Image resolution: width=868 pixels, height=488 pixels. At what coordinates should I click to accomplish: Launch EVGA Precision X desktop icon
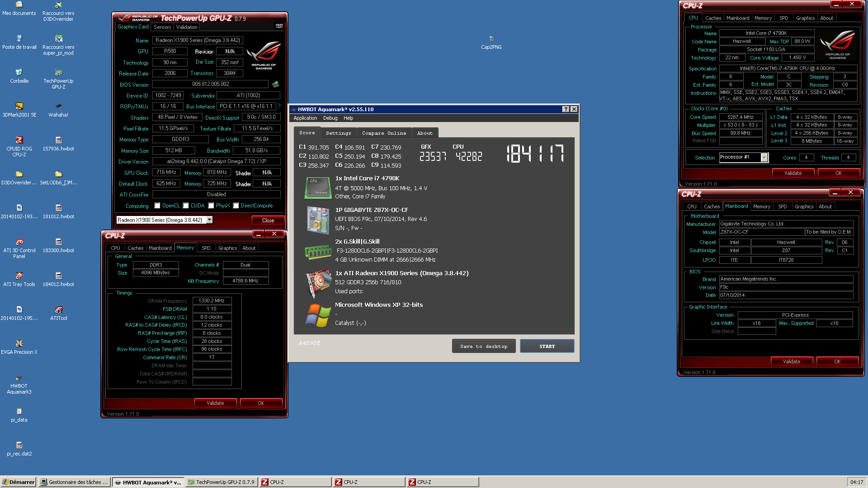coord(19,347)
